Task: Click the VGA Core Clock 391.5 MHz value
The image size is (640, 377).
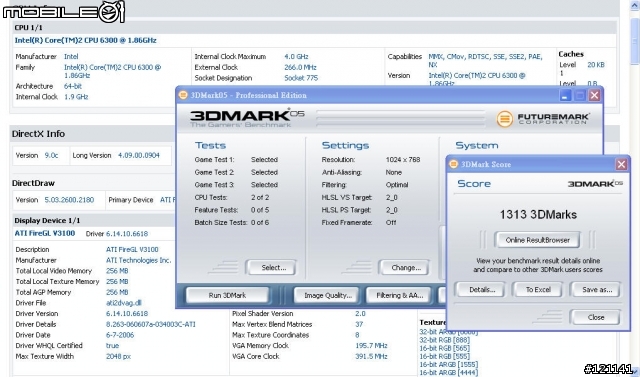Action: (x=371, y=356)
